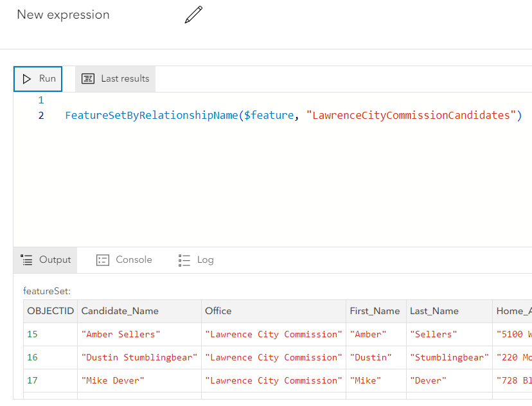Select the Candidate_Name column header

point(120,311)
